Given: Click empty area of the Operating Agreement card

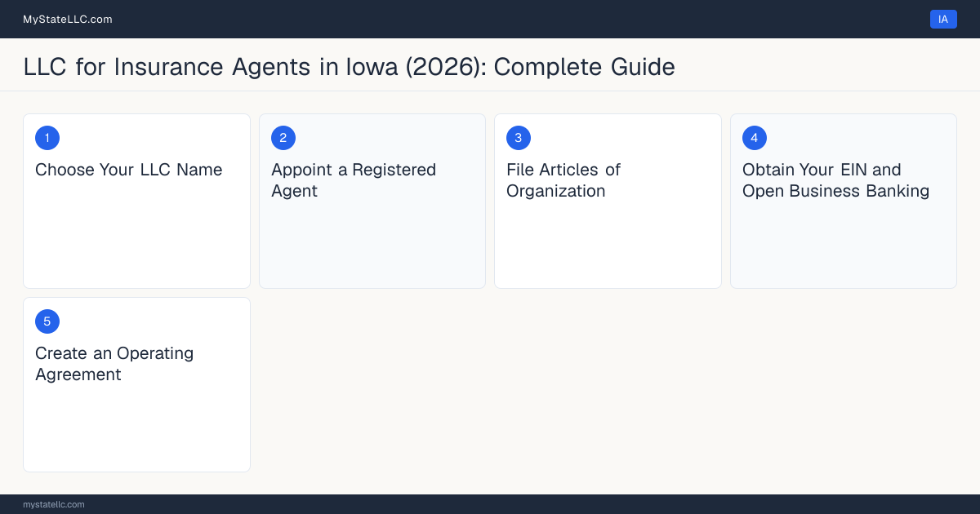Looking at the screenshot, I should click(136, 428).
